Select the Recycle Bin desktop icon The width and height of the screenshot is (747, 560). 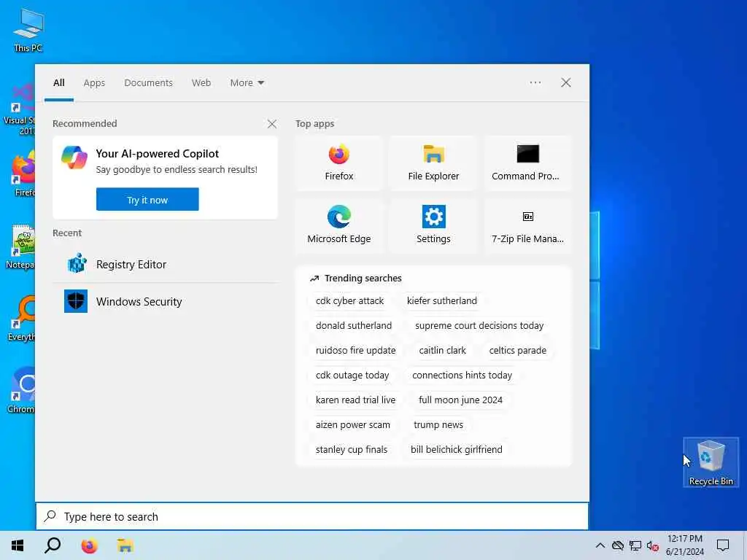click(711, 462)
